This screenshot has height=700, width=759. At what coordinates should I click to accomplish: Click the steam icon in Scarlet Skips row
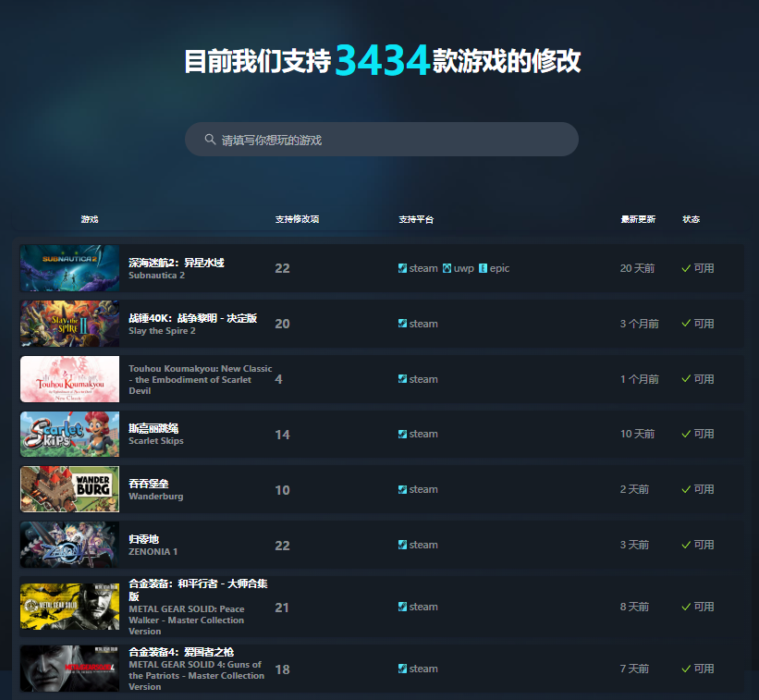tap(402, 435)
